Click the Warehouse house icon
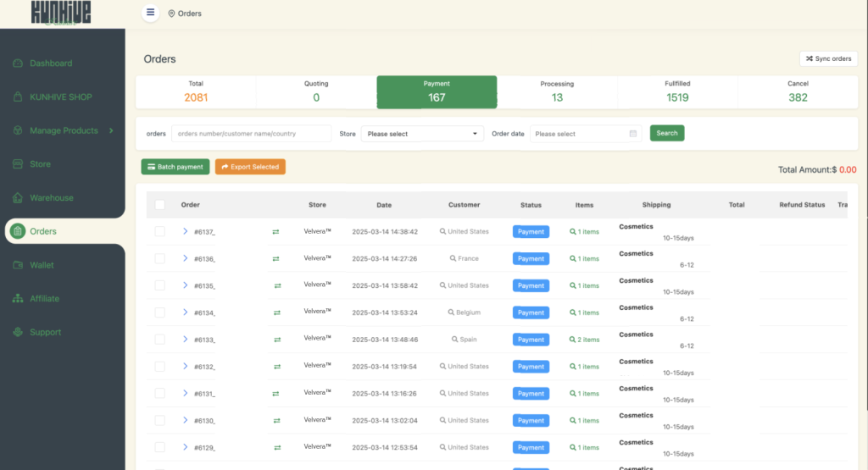The height and width of the screenshot is (470, 868). point(18,198)
